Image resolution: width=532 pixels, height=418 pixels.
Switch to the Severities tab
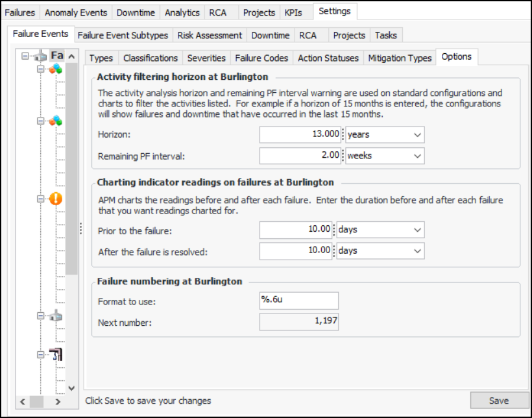pyautogui.click(x=206, y=58)
